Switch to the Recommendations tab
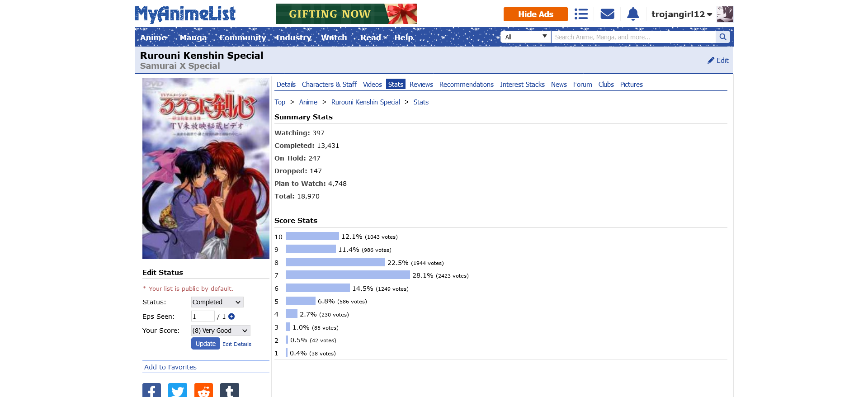Screen dimensions: 868x397 tap(467, 85)
